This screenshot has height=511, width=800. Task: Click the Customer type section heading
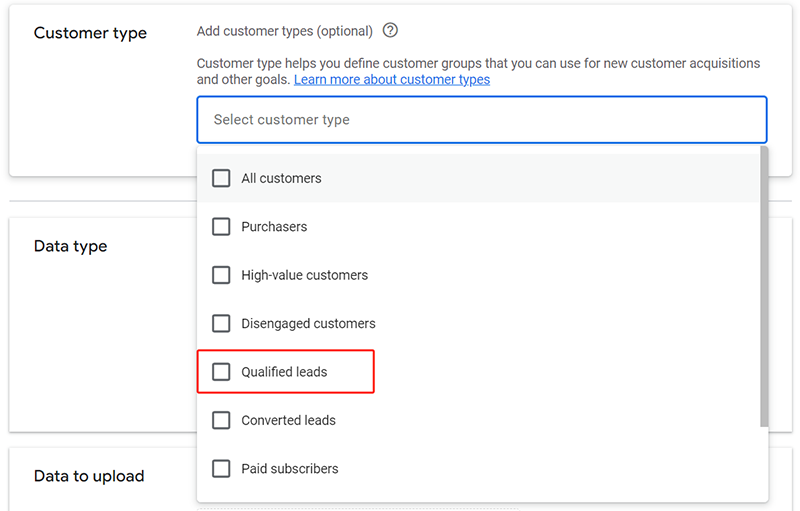coord(90,33)
